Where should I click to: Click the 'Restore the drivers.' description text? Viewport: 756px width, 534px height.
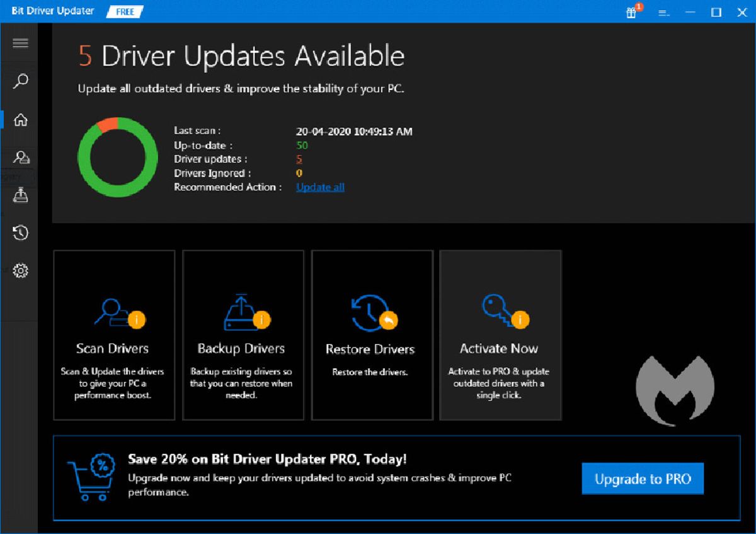[370, 372]
